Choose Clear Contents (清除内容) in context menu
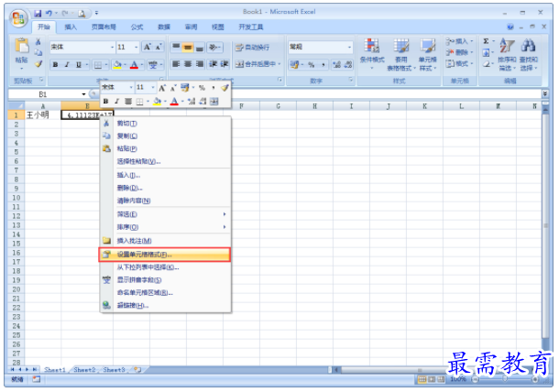 click(x=165, y=201)
